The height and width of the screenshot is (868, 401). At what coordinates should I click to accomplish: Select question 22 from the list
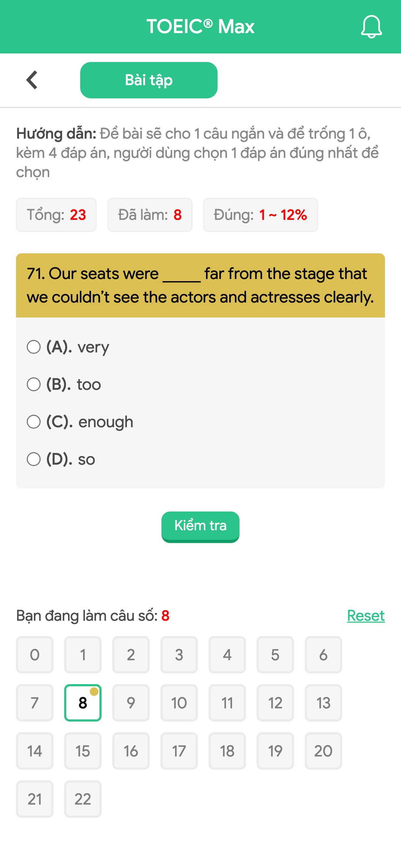[82, 799]
